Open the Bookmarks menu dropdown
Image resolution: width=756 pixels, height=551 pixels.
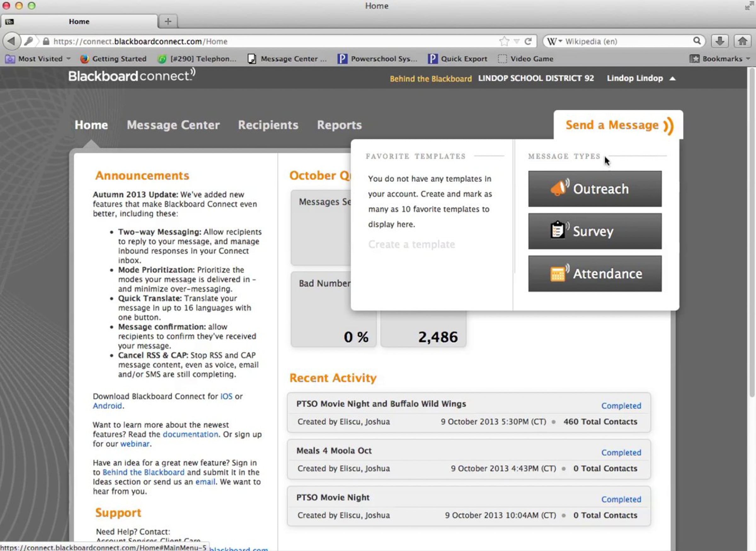[x=720, y=59]
